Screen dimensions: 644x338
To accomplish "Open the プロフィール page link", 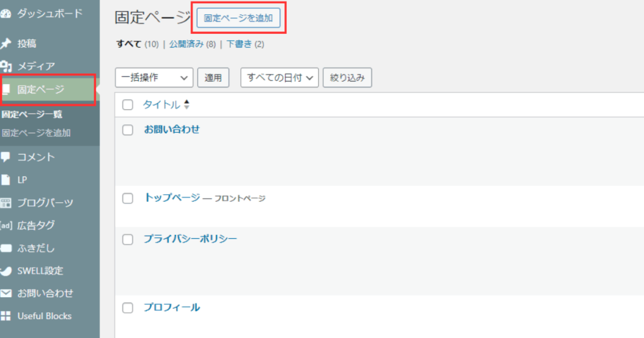I will pos(172,307).
